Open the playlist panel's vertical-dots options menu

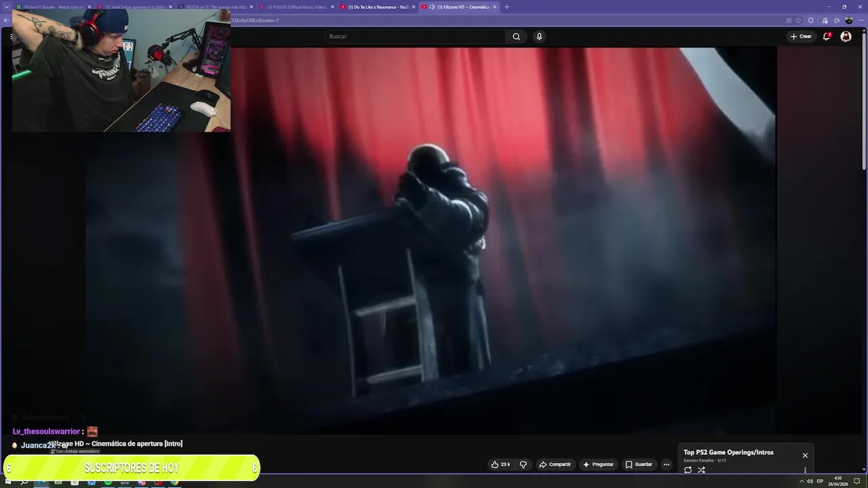pos(805,470)
